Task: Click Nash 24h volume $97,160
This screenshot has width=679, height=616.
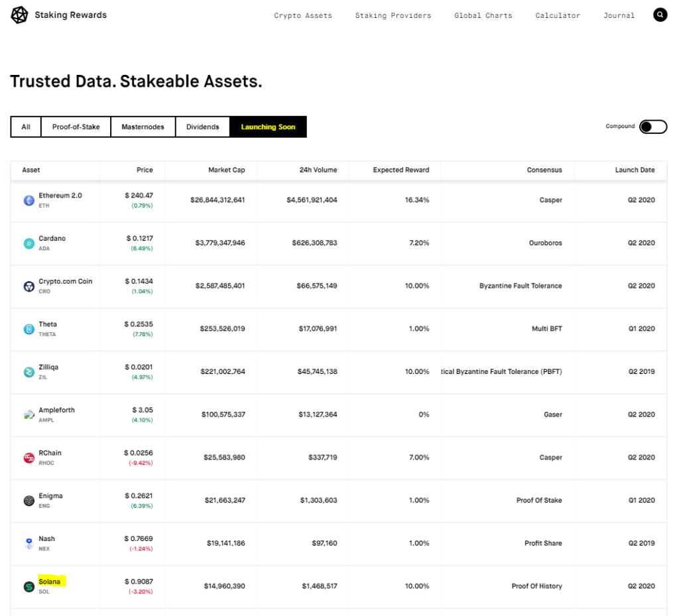Action: click(324, 543)
